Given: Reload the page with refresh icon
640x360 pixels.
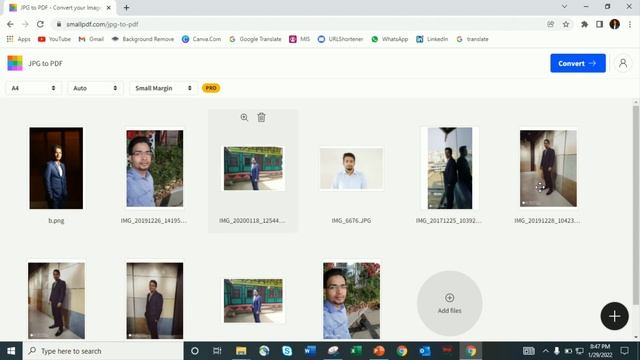Looking at the screenshot, I should [x=40, y=24].
